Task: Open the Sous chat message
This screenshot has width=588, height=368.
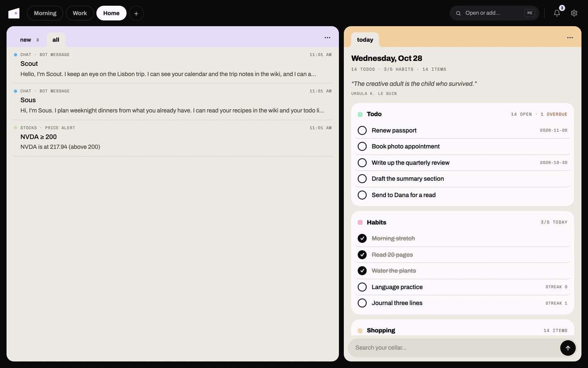Action: click(x=173, y=101)
